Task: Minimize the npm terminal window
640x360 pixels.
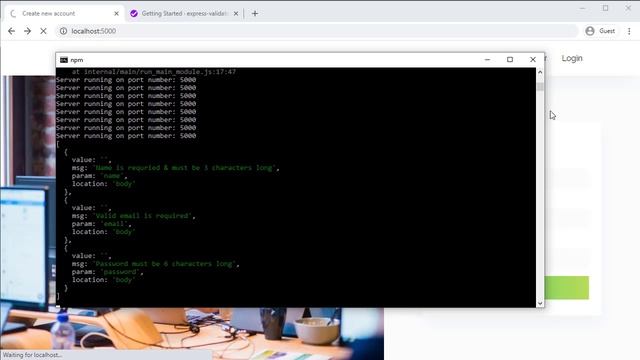Action: 487,60
